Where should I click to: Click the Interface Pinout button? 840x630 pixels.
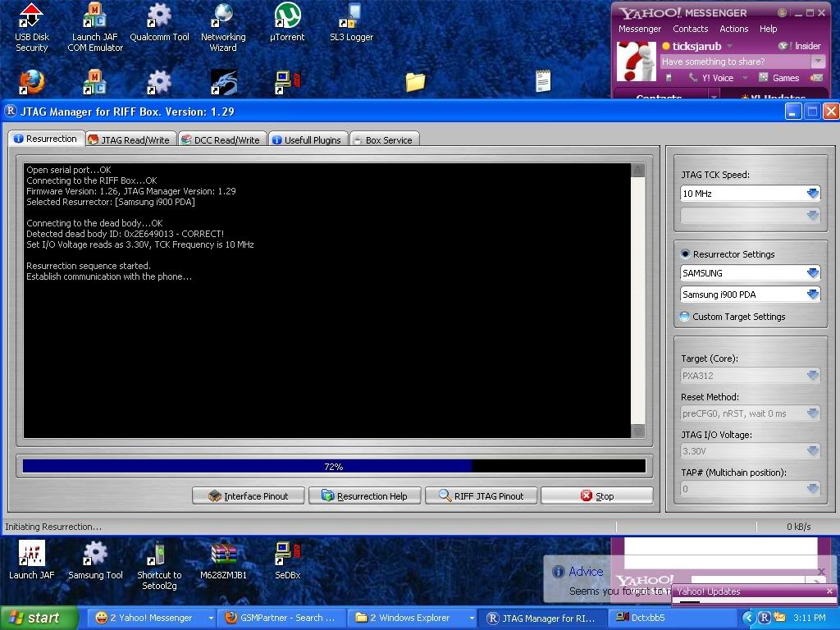click(x=249, y=496)
